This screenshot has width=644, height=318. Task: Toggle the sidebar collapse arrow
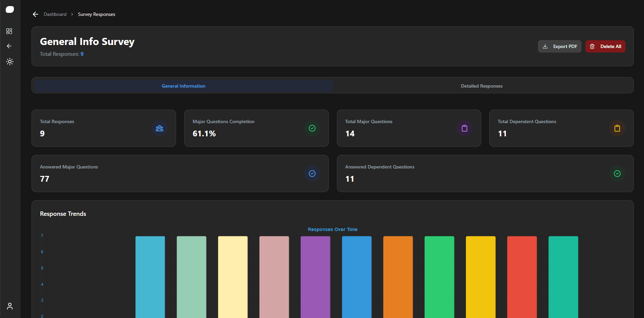click(9, 46)
